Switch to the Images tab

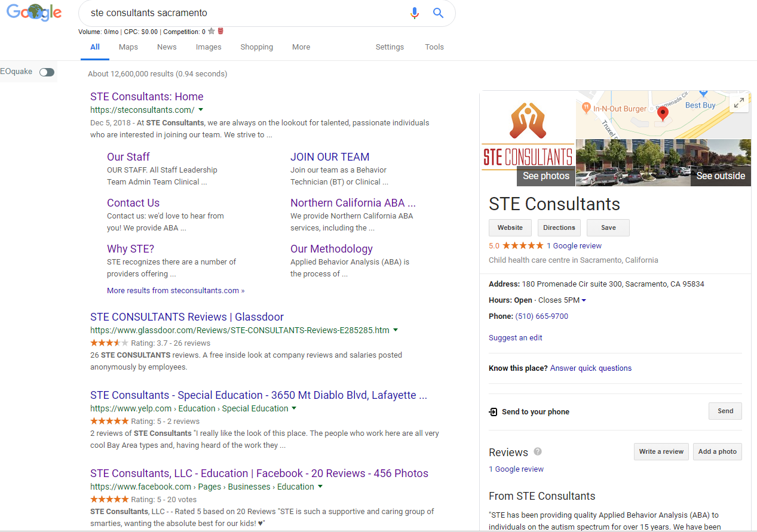coord(209,47)
